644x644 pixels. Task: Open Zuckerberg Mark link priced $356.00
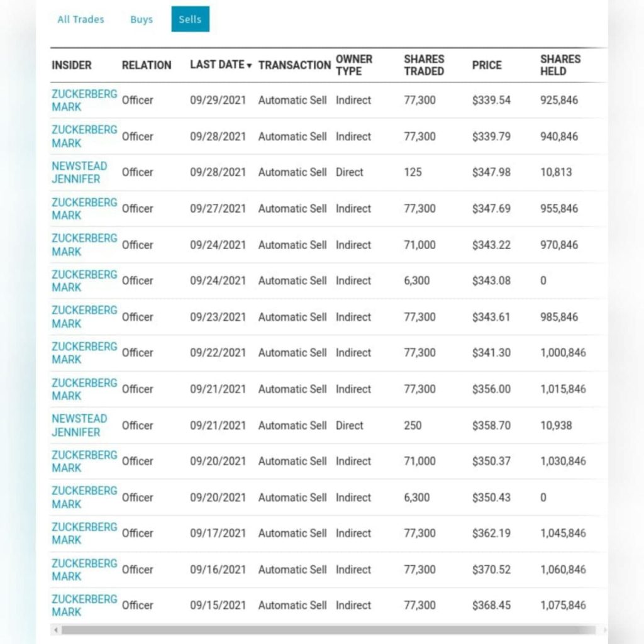[x=84, y=389]
